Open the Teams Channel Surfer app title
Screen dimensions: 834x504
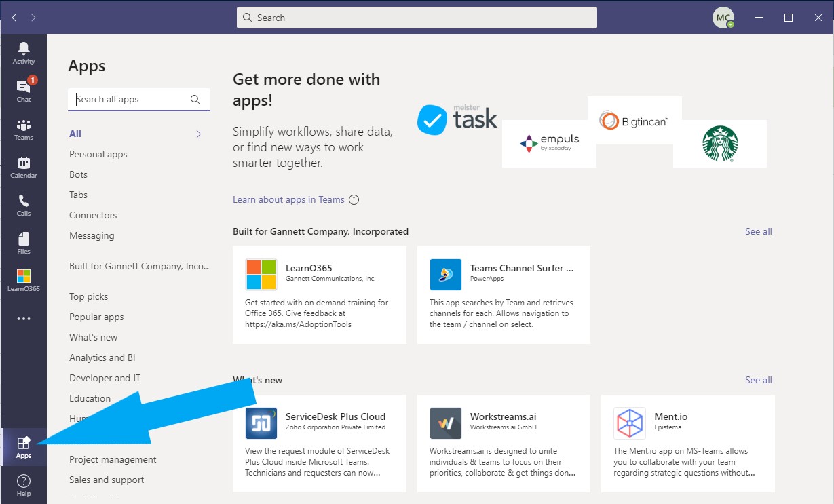pos(522,268)
